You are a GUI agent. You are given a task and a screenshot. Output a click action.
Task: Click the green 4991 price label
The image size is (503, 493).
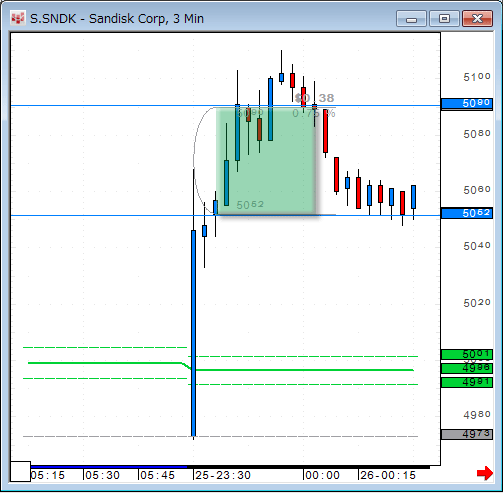pyautogui.click(x=467, y=382)
